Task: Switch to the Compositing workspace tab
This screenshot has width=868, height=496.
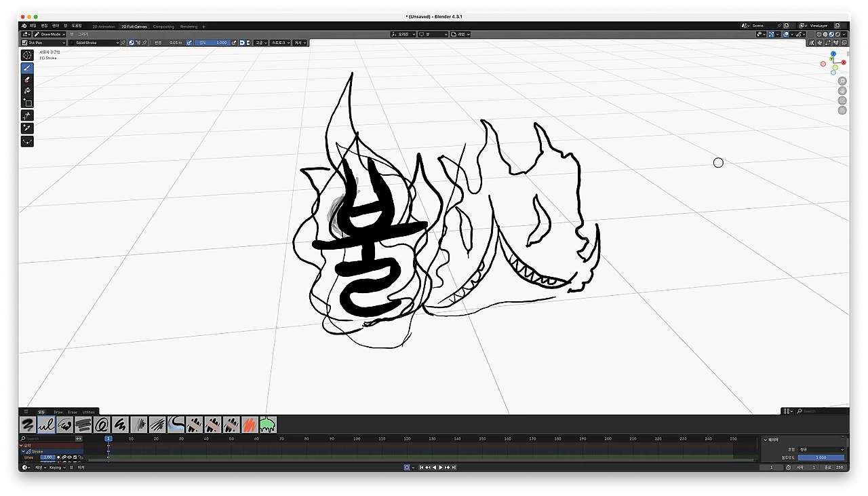Action: tap(163, 26)
